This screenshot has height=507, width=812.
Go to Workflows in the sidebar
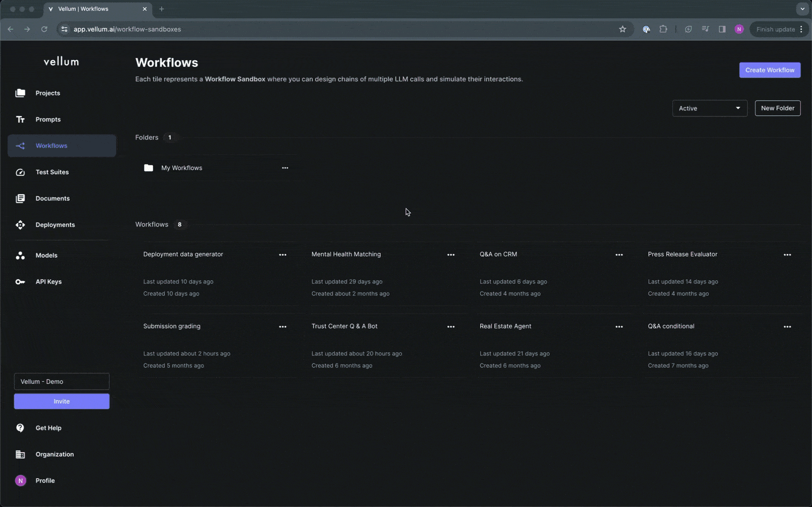51,146
